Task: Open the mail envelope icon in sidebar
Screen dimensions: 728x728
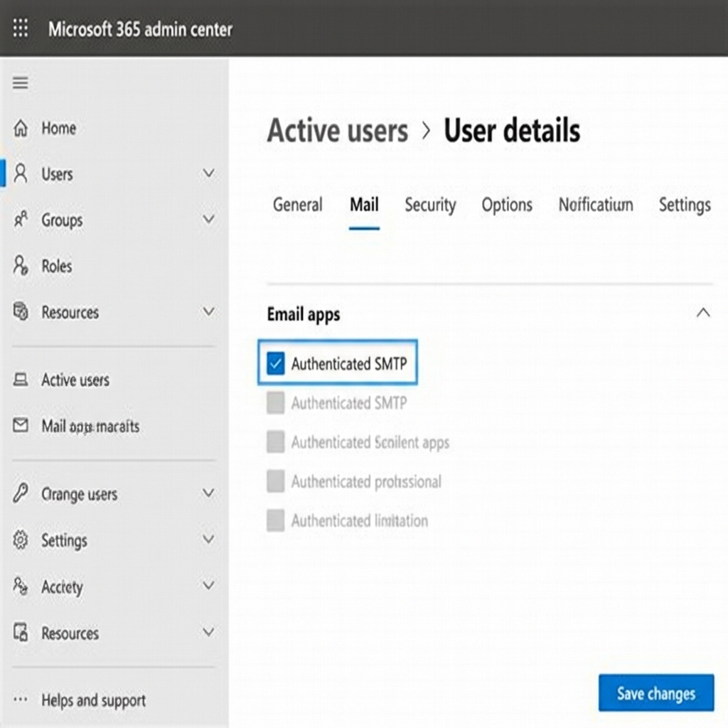Action: (20, 425)
